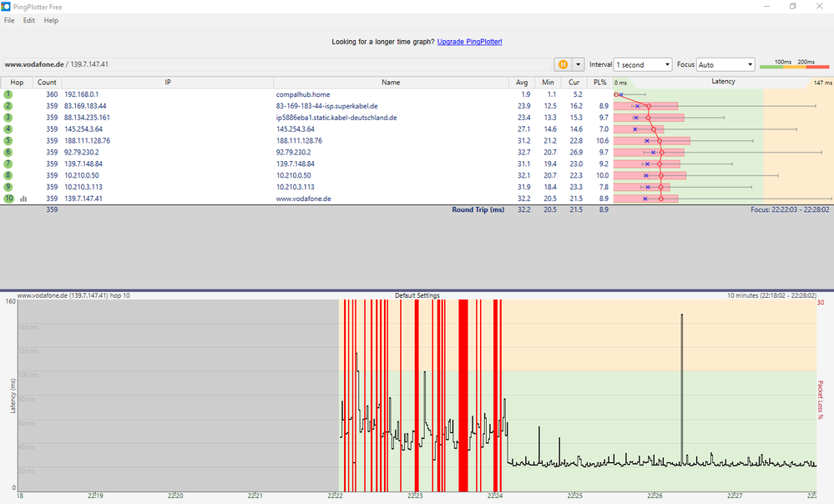Open the Help menu

[x=51, y=20]
